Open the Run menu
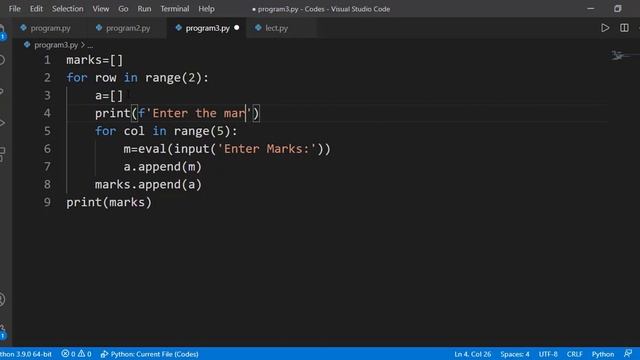The height and width of the screenshot is (360, 640). coord(144,9)
